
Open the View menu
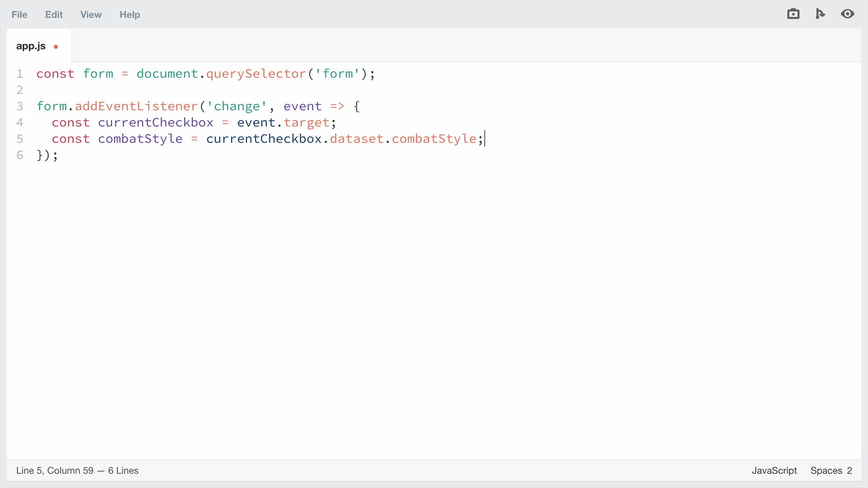click(x=90, y=14)
